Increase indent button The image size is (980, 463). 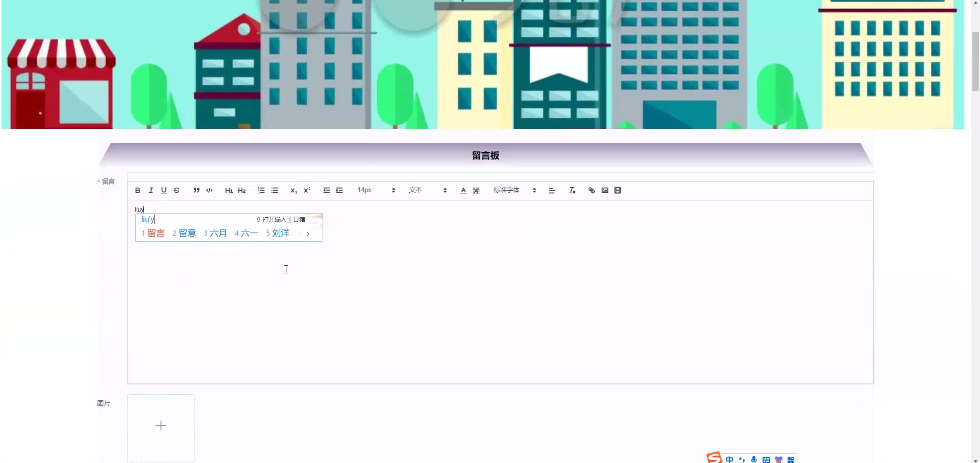(339, 190)
